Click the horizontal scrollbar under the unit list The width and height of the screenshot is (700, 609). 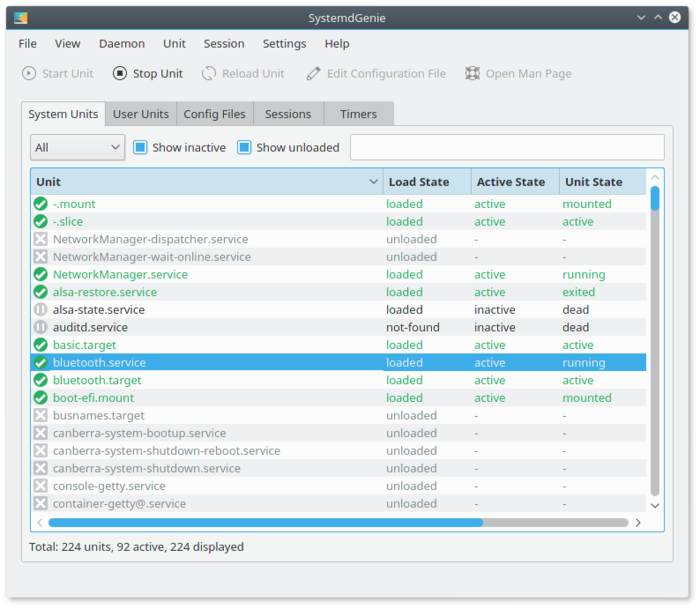click(x=265, y=522)
